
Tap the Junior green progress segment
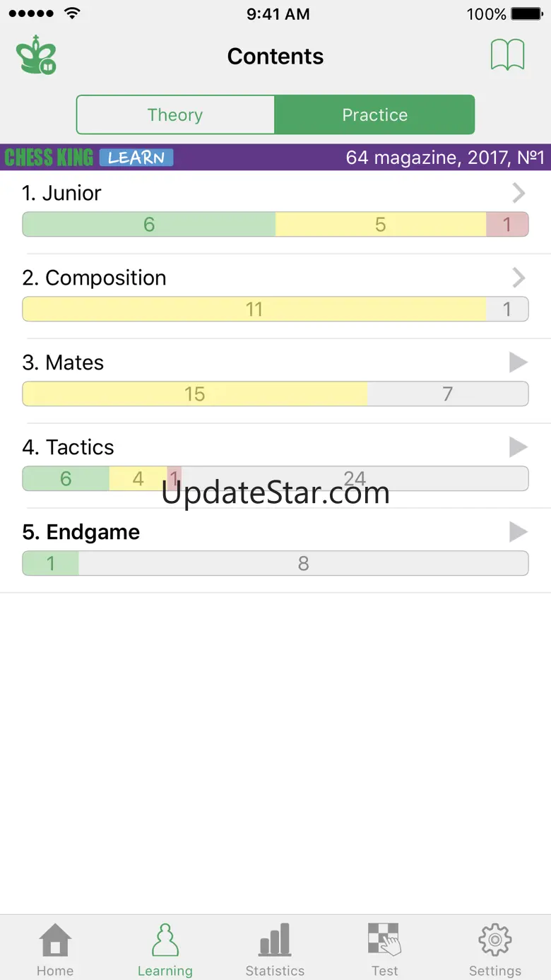[149, 224]
